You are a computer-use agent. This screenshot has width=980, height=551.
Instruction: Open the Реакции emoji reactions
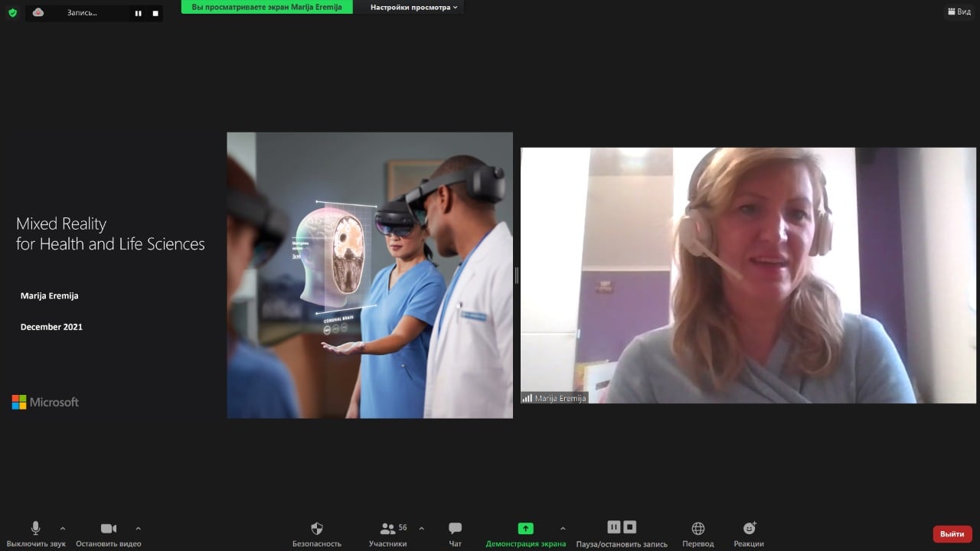[x=749, y=529]
